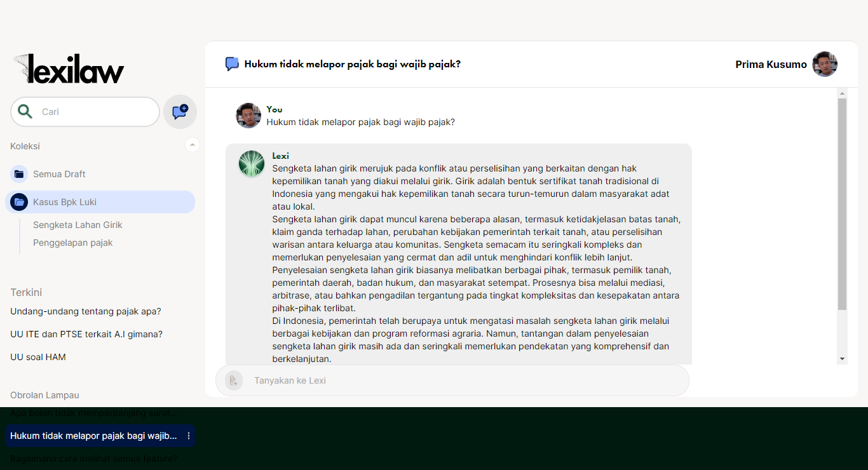Open Penggelapan pajak item
868x470 pixels.
tap(73, 243)
